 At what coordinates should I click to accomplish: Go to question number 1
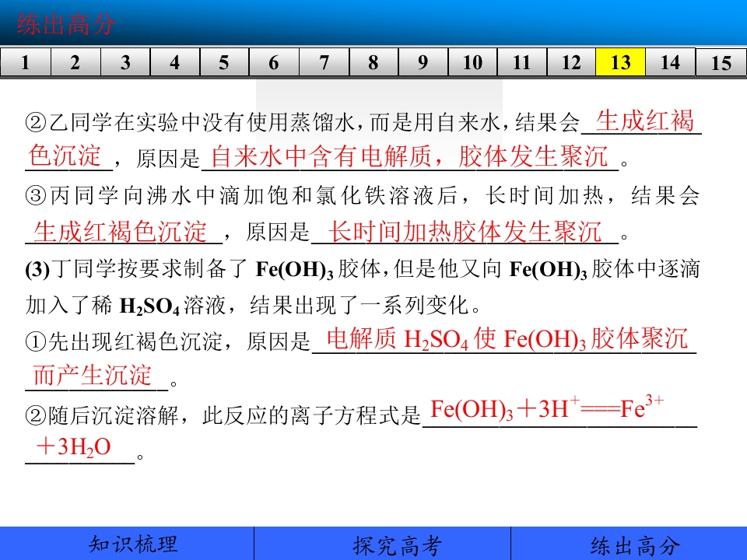tap(25, 62)
